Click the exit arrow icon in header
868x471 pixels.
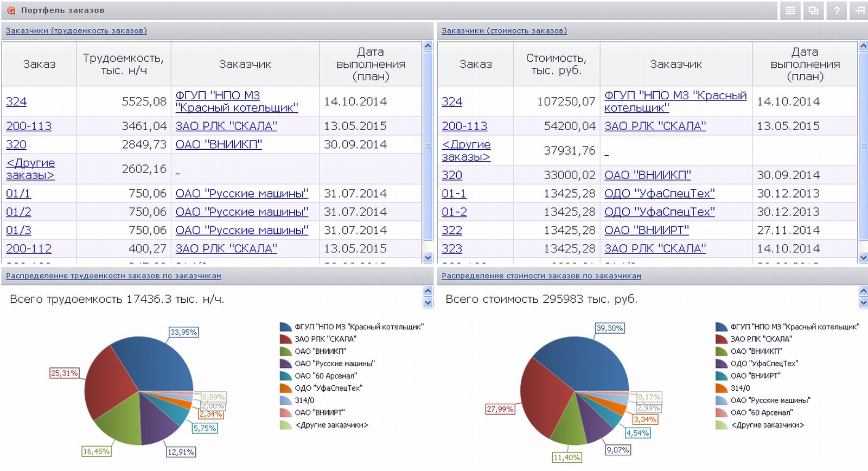pyautogui.click(x=859, y=10)
